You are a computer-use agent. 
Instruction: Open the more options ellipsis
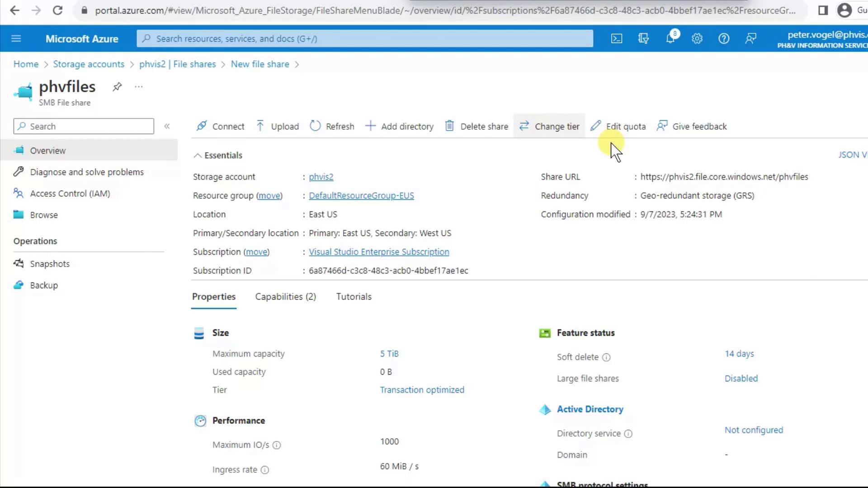pyautogui.click(x=139, y=87)
